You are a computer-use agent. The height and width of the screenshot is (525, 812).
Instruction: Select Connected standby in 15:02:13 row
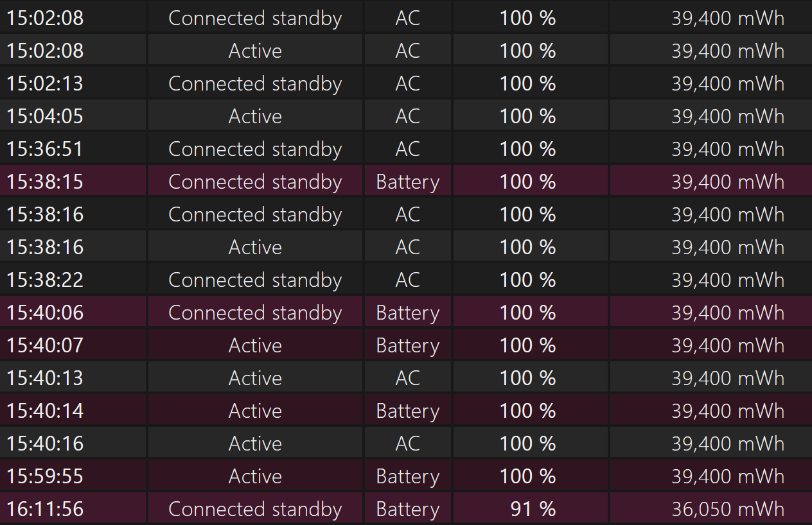[x=255, y=83]
